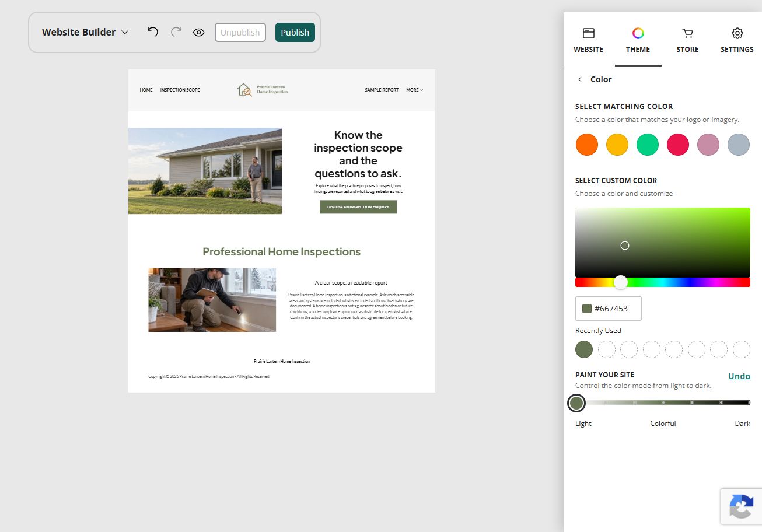This screenshot has height=532, width=762.
Task: Go back from the Color panel
Action: click(580, 79)
